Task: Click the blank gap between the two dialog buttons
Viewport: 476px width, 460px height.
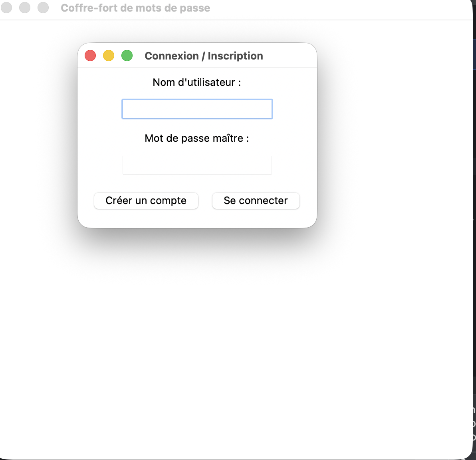Action: pyautogui.click(x=205, y=200)
